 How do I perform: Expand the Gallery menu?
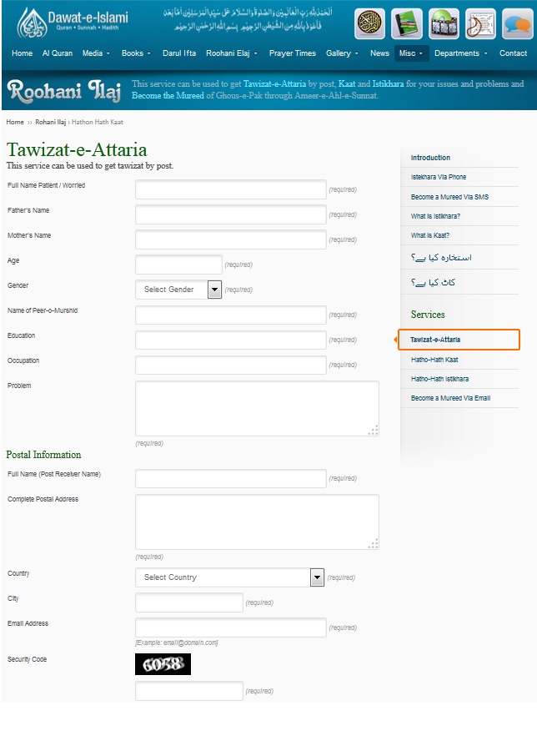click(342, 53)
